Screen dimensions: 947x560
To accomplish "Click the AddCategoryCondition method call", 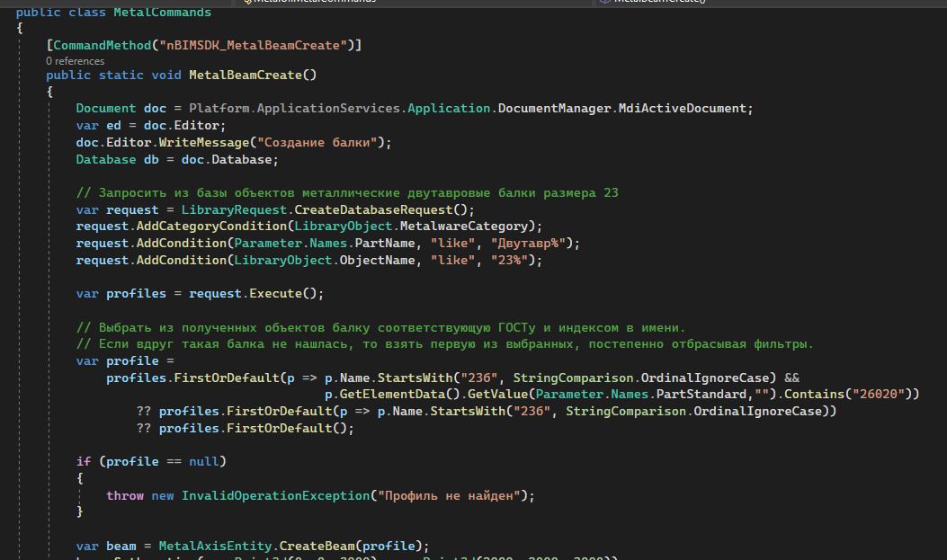I will 211,226.
